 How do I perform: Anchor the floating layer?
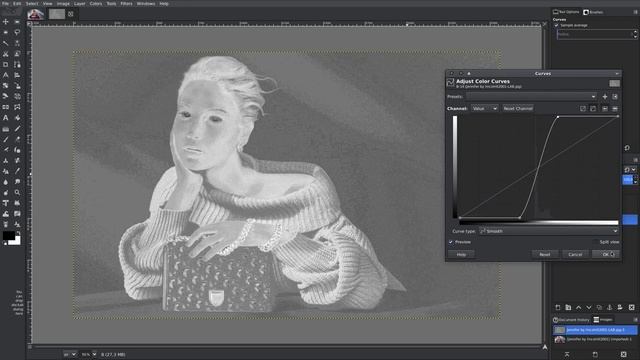(x=609, y=307)
